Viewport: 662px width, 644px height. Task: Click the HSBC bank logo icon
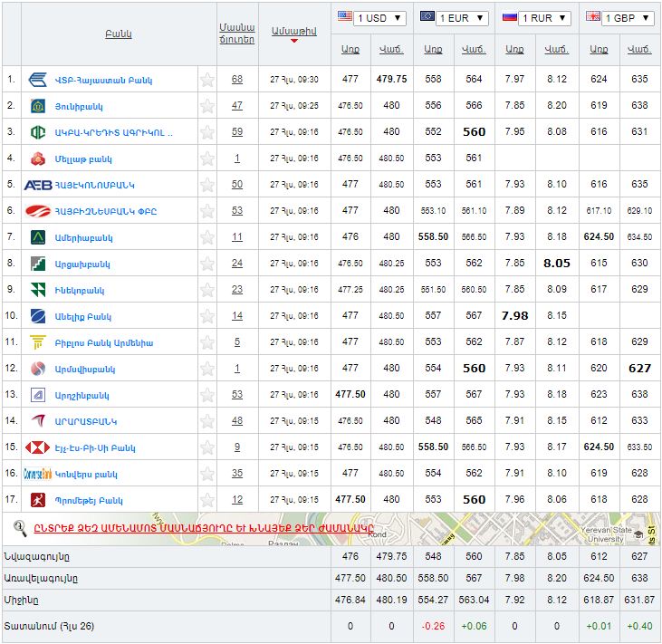(38, 447)
